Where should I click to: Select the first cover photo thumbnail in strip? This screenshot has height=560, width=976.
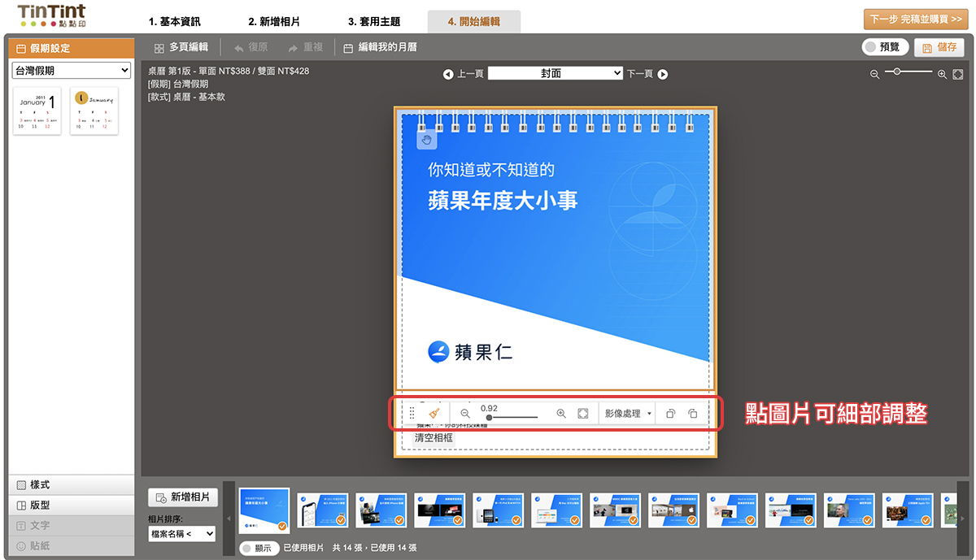click(x=264, y=510)
